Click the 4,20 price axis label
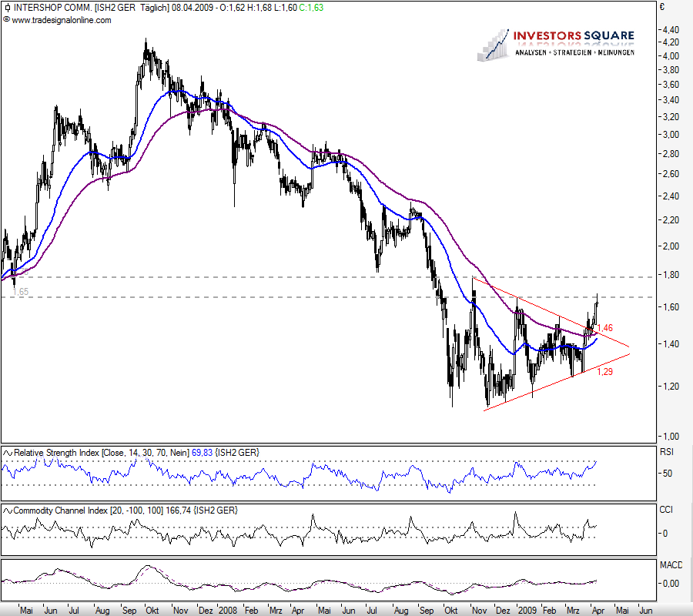 671,42
